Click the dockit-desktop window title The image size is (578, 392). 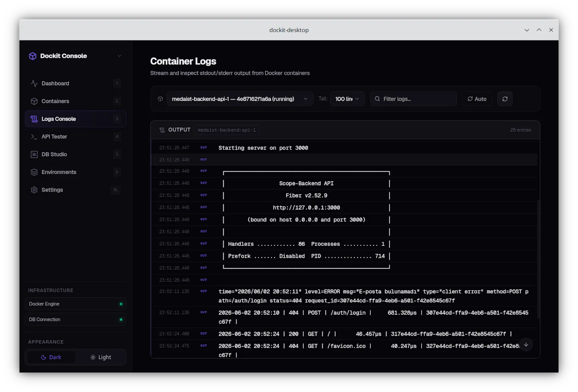click(x=289, y=30)
